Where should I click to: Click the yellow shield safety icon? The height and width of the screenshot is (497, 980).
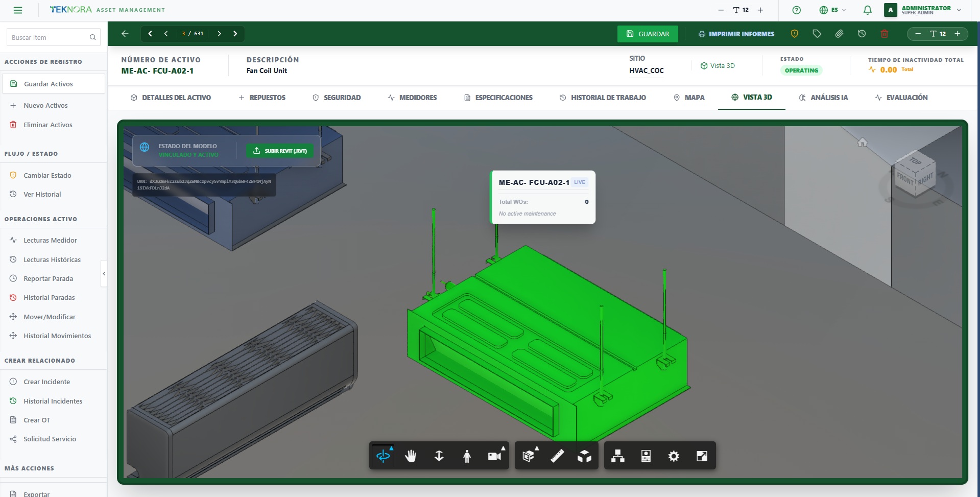point(795,34)
